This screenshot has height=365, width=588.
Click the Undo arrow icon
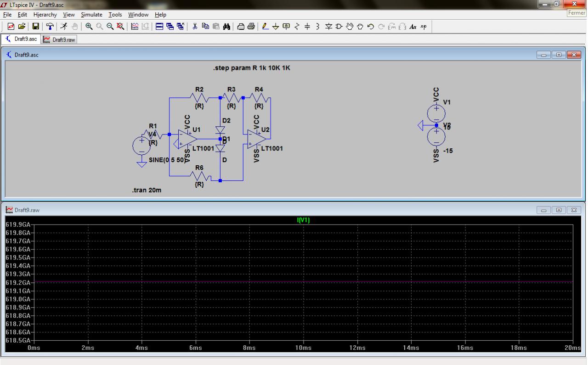click(x=371, y=27)
